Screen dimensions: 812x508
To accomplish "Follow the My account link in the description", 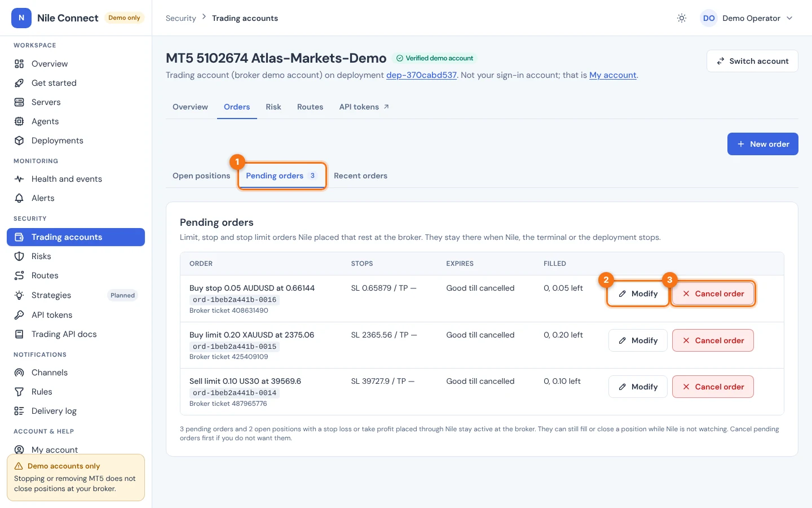I will (613, 75).
